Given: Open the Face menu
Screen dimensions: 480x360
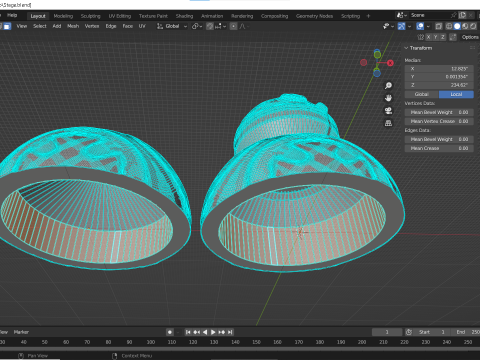Looking at the screenshot, I should (x=128, y=26).
